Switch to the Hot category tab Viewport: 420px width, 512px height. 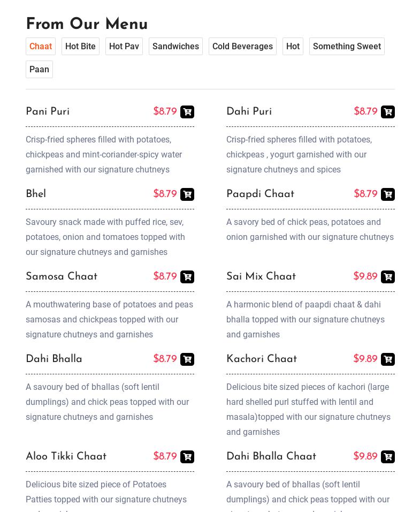(293, 47)
